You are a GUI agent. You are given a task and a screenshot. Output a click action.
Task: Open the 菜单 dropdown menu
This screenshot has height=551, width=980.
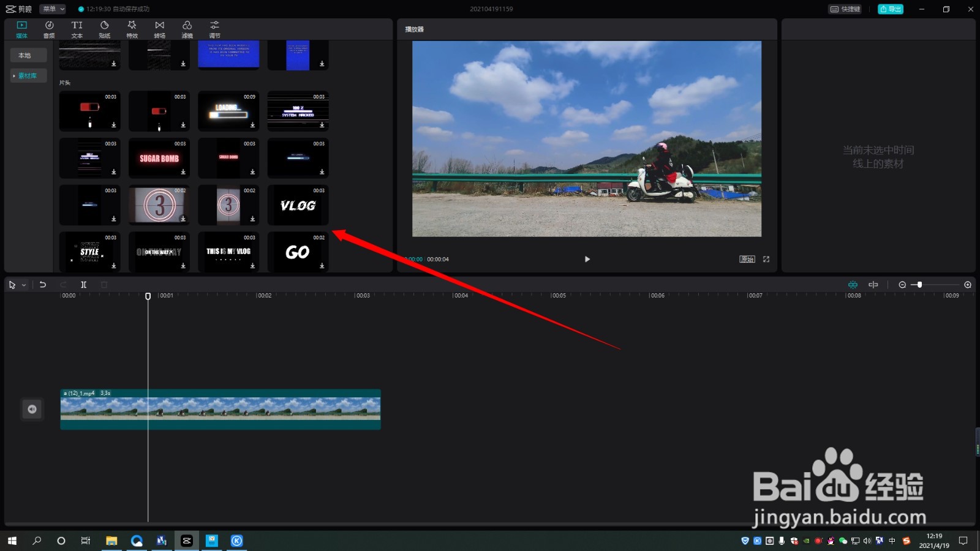point(53,9)
